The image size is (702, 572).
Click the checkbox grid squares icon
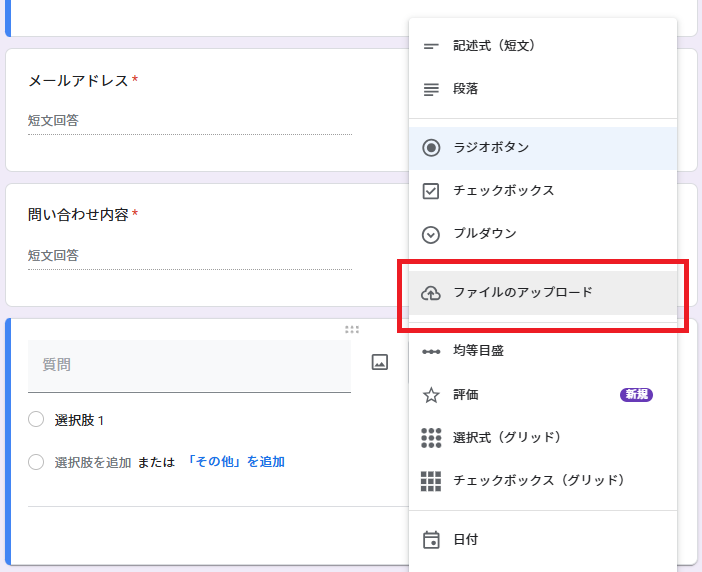coord(431,481)
